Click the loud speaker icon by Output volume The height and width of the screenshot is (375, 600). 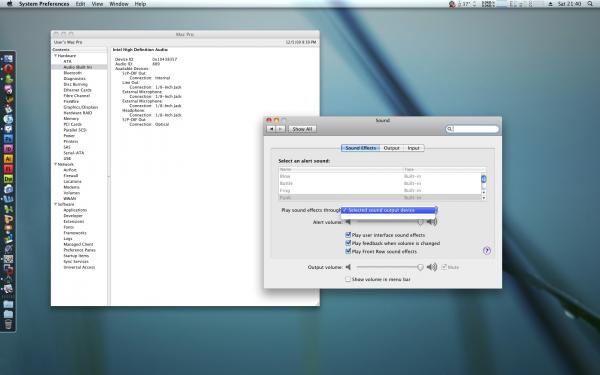[x=432, y=267]
